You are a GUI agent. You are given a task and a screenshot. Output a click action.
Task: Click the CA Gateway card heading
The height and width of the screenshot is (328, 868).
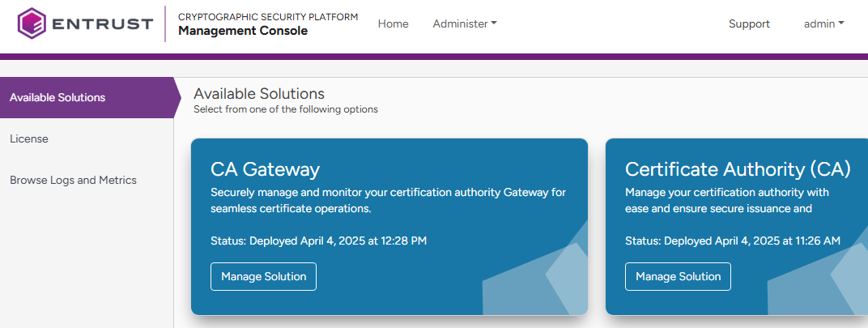pyautogui.click(x=265, y=169)
